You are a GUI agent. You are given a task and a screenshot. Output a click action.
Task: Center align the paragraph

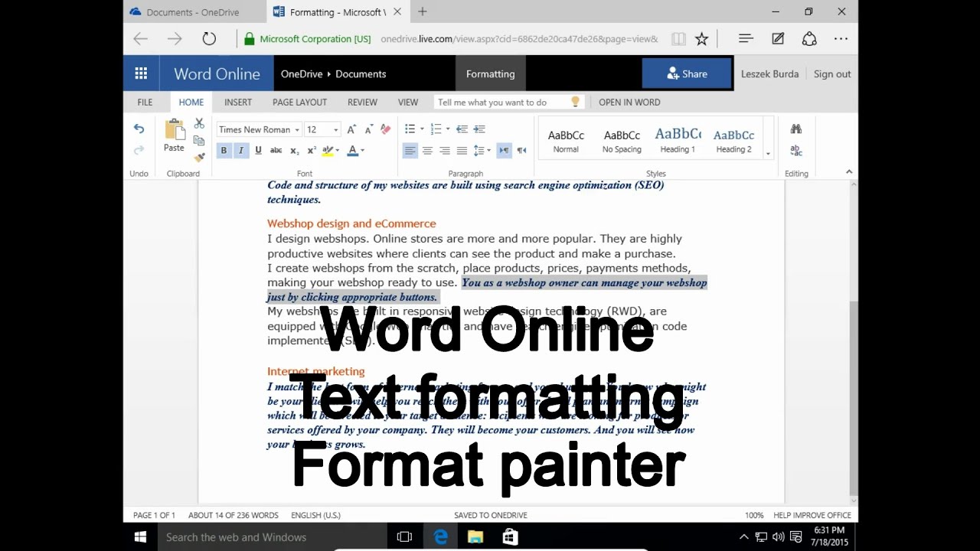pos(427,151)
